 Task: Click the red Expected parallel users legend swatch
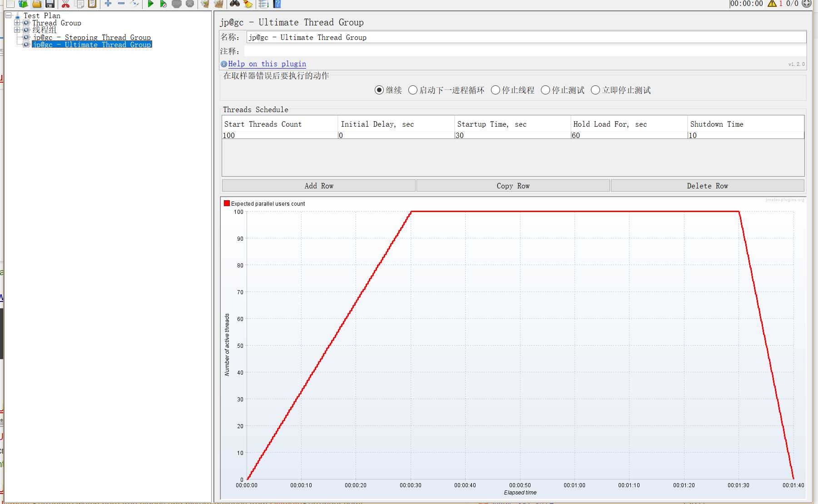pos(227,203)
